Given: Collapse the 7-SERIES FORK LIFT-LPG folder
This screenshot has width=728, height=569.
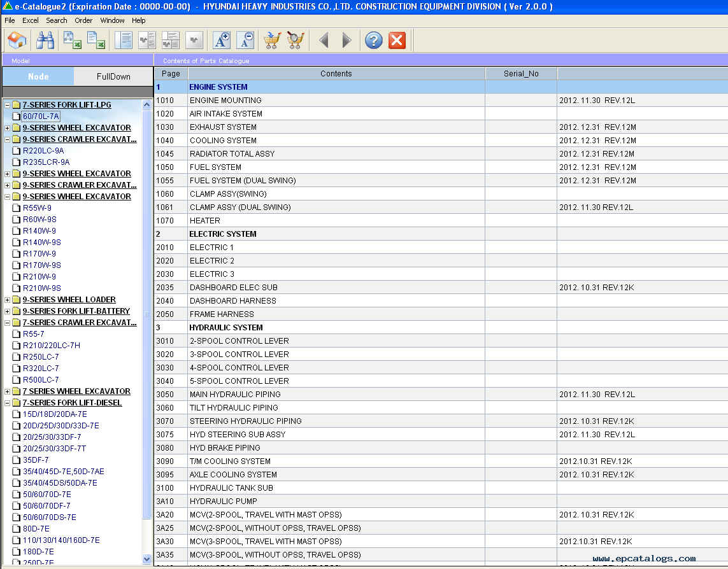Looking at the screenshot, I should (x=8, y=105).
